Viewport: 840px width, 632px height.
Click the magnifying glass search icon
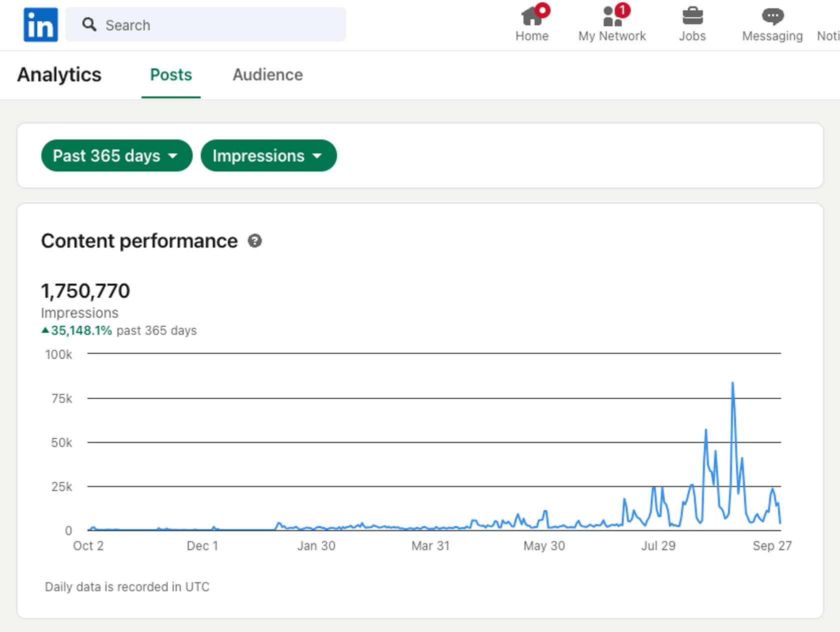[89, 24]
